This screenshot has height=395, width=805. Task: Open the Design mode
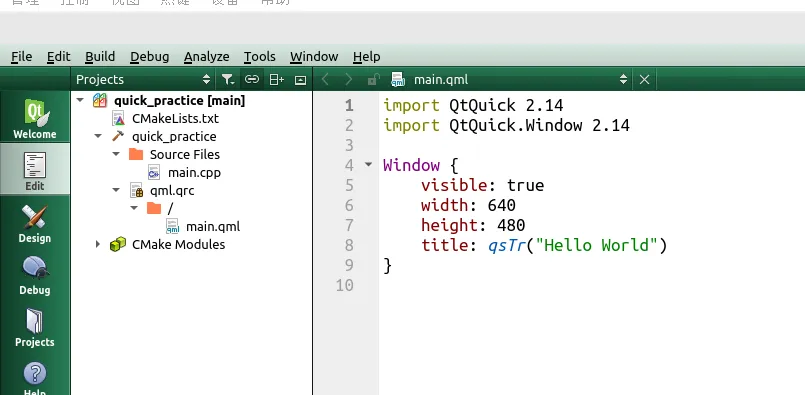[x=34, y=222]
